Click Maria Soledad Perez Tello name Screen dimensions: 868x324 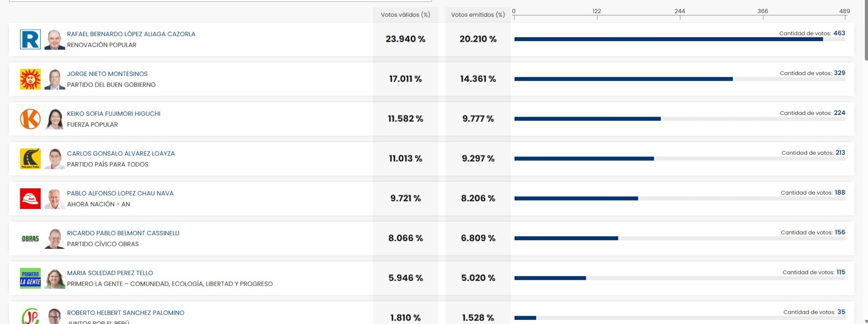(110, 273)
